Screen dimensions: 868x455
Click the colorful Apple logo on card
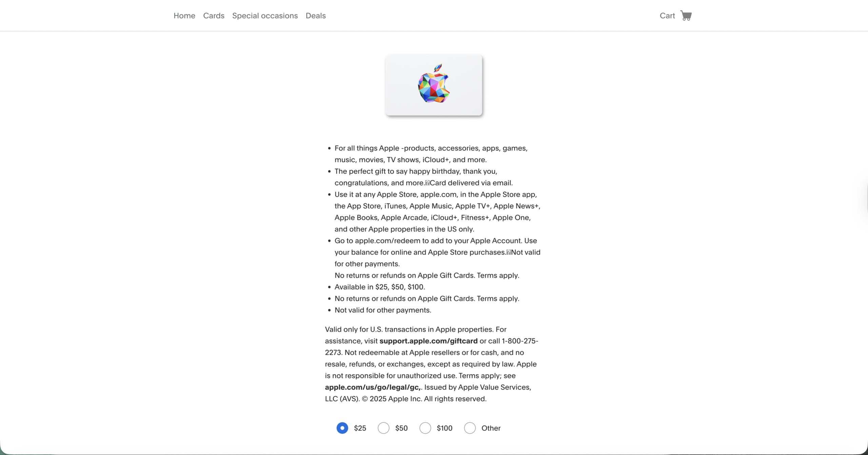tap(434, 83)
